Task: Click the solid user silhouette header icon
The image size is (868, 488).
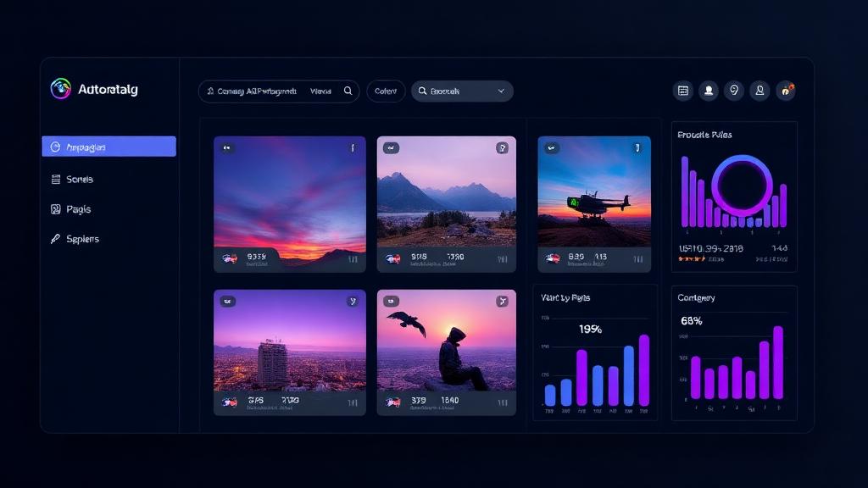Action: [709, 91]
